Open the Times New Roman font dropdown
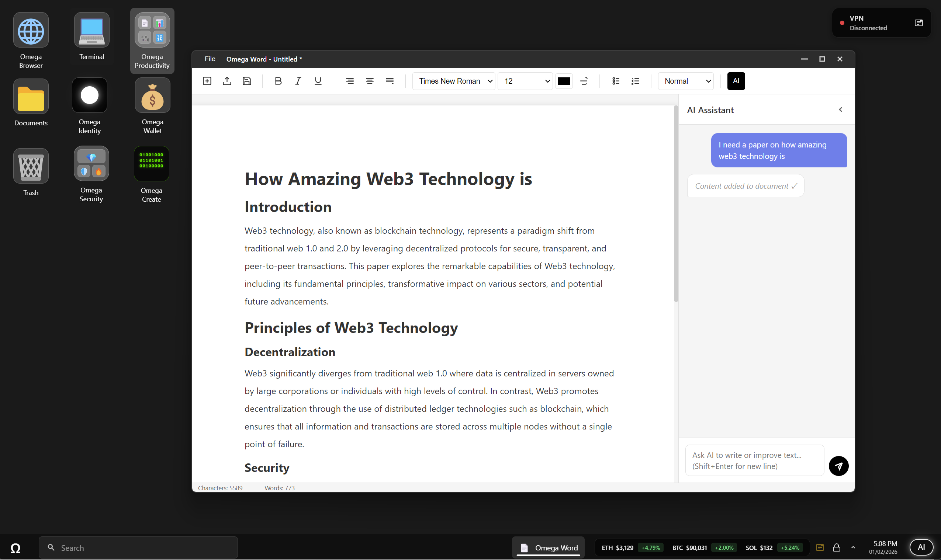 (x=454, y=81)
